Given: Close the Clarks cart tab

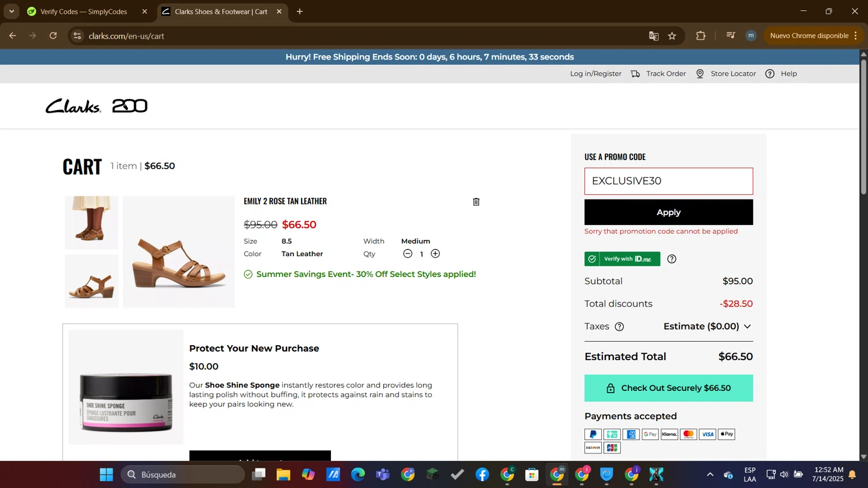Looking at the screenshot, I should pos(279,12).
